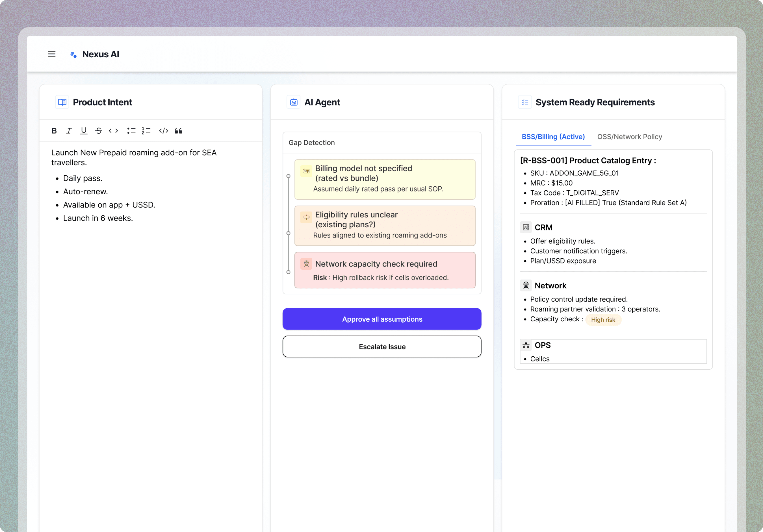This screenshot has height=532, width=763.
Task: Click the High risk badge
Action: (x=603, y=319)
